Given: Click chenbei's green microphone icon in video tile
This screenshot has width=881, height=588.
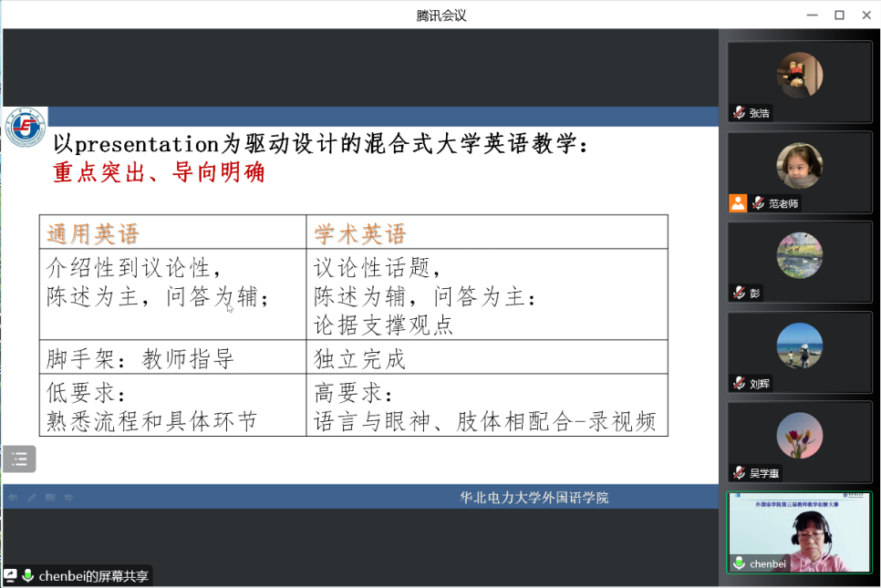Looking at the screenshot, I should click(x=739, y=563).
